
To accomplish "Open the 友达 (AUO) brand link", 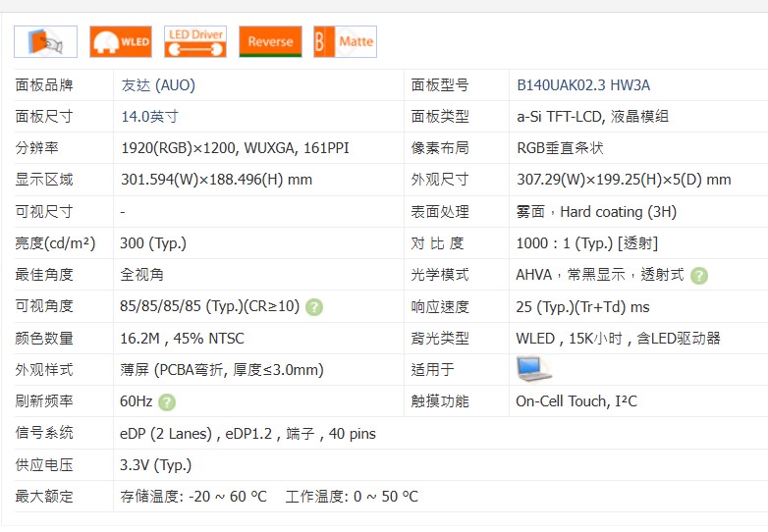I will coord(157,85).
